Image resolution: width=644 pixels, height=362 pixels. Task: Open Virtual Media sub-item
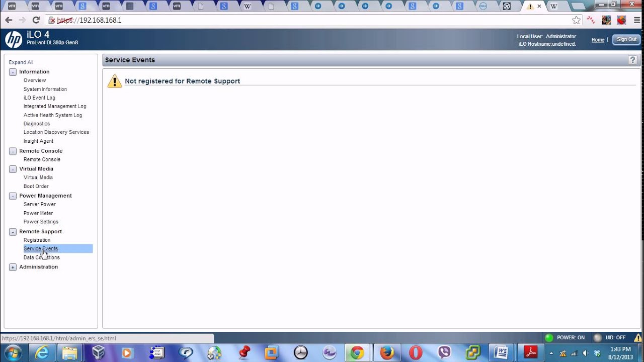click(38, 177)
